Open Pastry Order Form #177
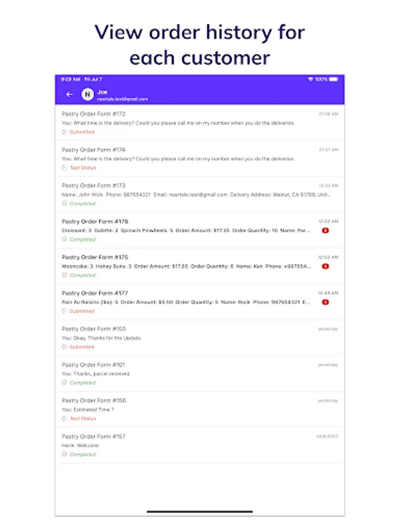 200,301
